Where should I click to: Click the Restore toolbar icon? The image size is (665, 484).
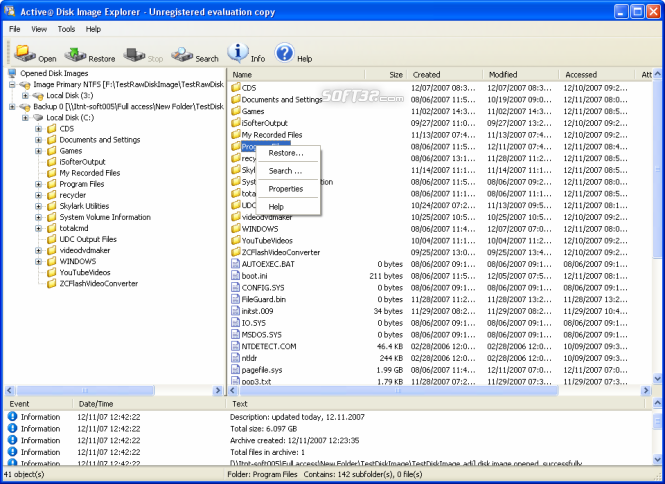(75, 54)
